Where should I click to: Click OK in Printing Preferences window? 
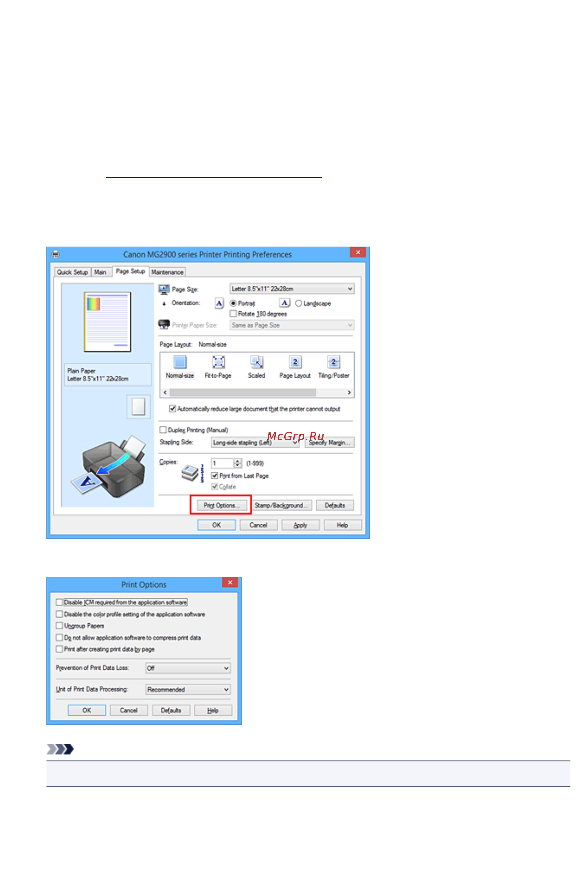(216, 525)
